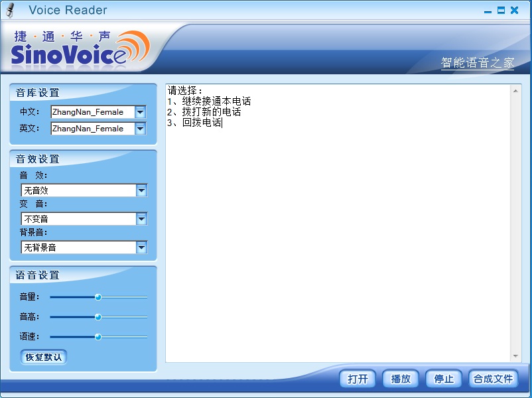Open the 中文 voice library dropdown
Viewport: 532px width, 398px height.
coord(140,112)
